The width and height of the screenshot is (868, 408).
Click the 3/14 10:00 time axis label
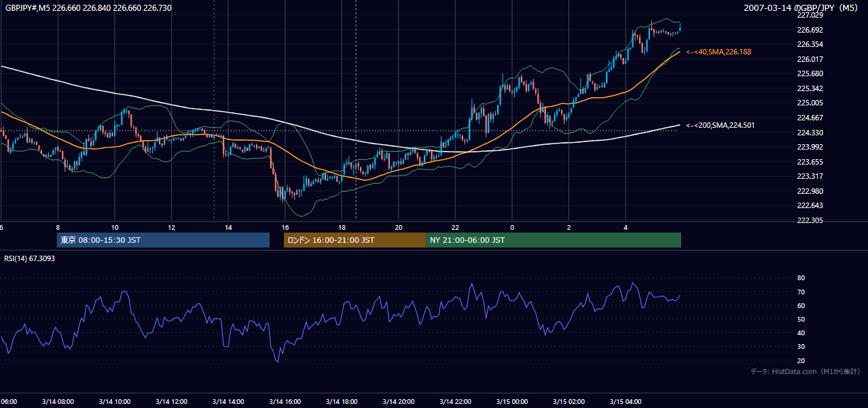[115, 402]
